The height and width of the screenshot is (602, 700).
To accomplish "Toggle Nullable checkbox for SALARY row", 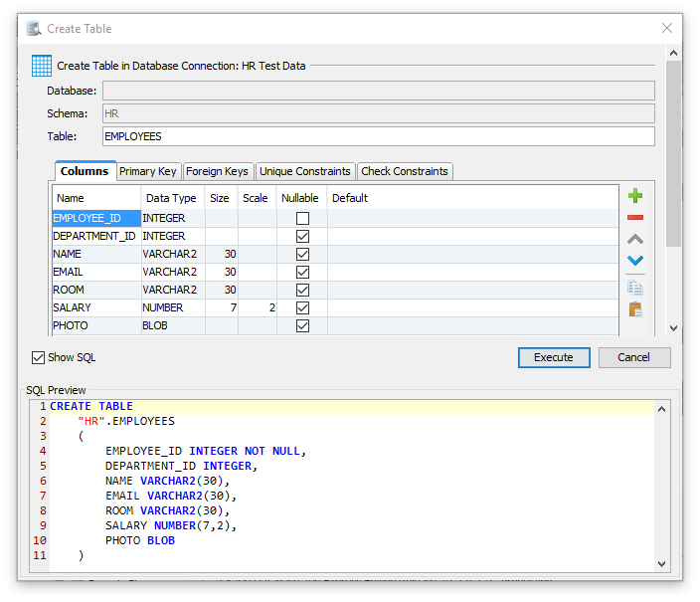I will point(302,308).
